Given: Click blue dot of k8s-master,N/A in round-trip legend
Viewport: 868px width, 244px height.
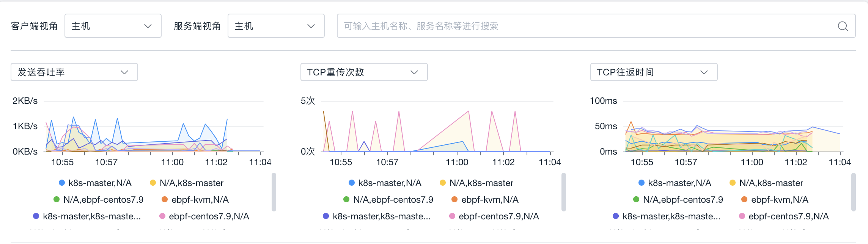Looking at the screenshot, I should click(x=642, y=183).
